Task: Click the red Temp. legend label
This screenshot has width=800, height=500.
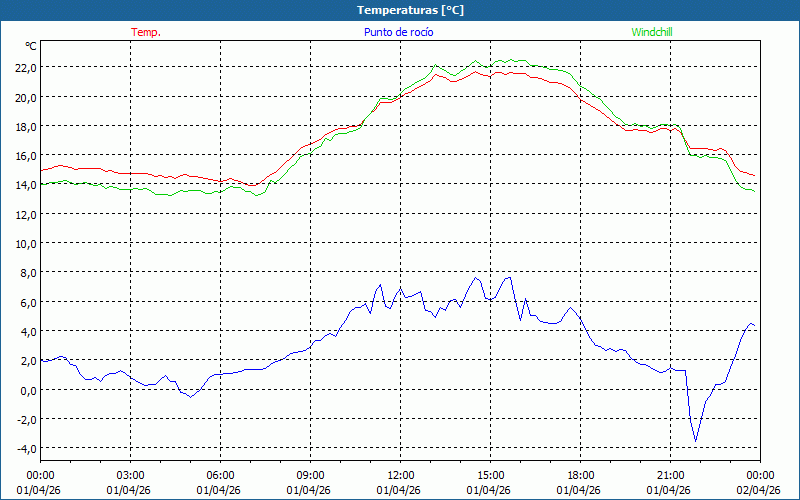Action: point(146,32)
